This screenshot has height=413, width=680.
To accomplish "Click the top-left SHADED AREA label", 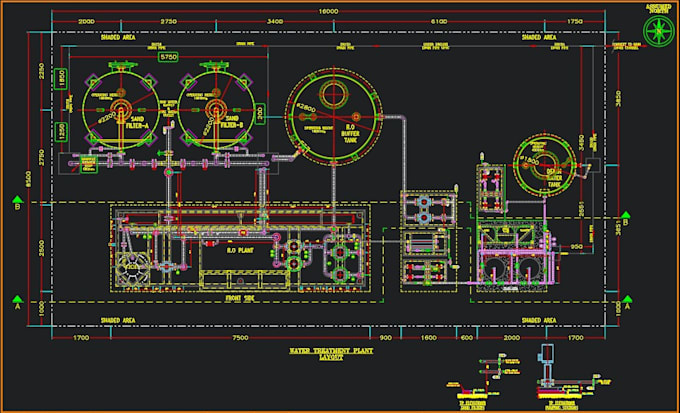I will [x=118, y=37].
